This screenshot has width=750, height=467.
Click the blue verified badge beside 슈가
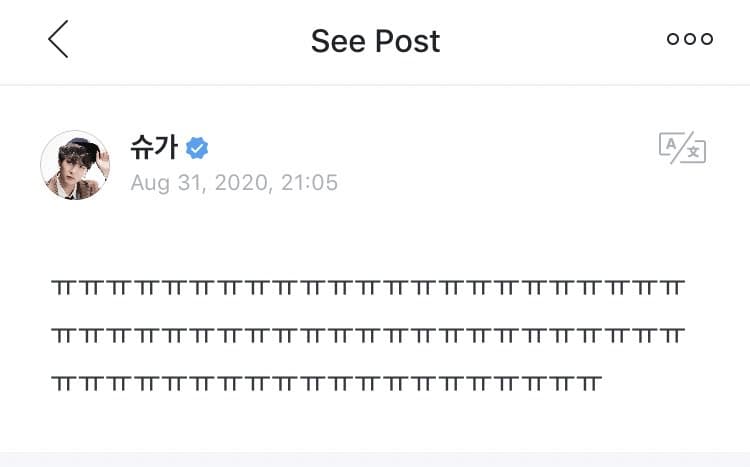(198, 149)
